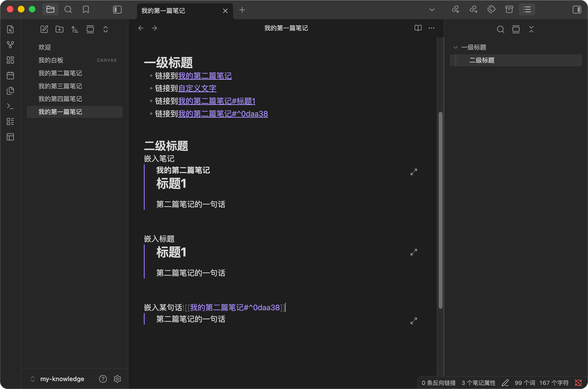Image resolution: width=588 pixels, height=389 pixels.
Task: Collapse 一级标题 in the outline panel
Action: tap(455, 47)
